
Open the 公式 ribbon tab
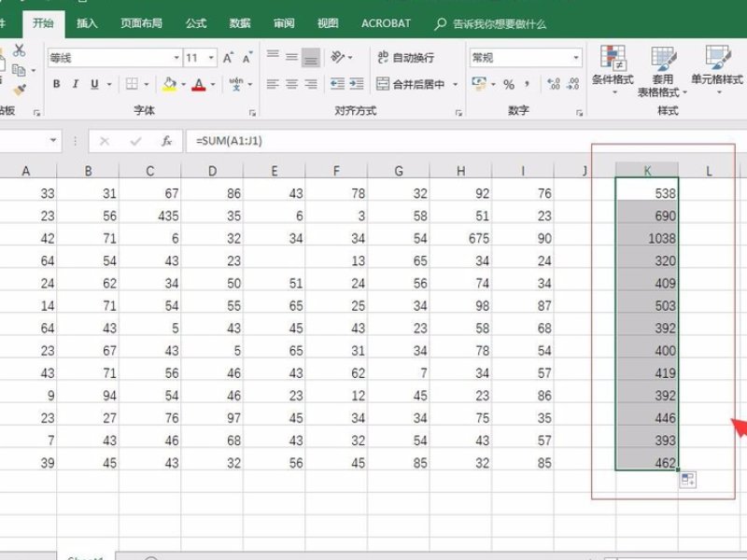click(x=194, y=21)
